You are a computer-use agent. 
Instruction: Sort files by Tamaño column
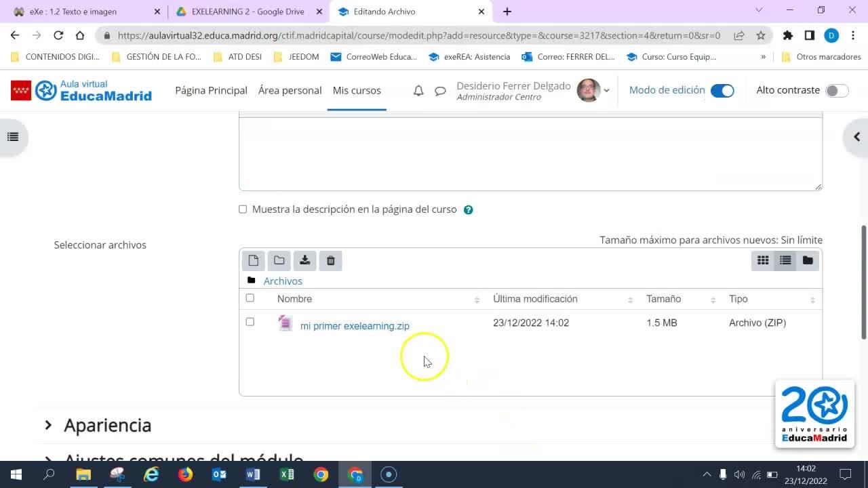point(663,299)
